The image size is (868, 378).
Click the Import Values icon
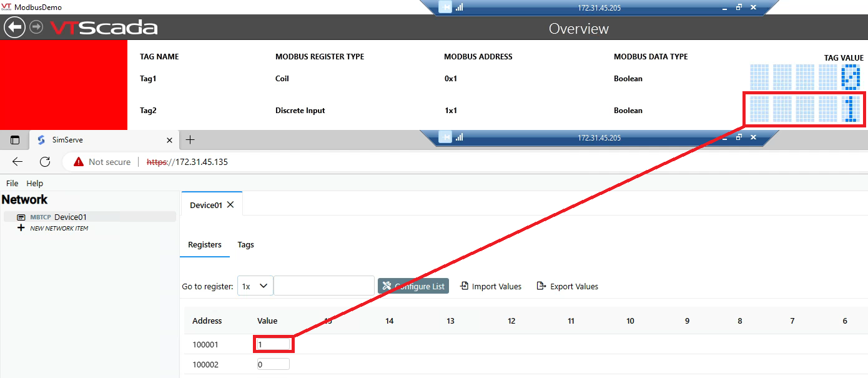click(464, 286)
